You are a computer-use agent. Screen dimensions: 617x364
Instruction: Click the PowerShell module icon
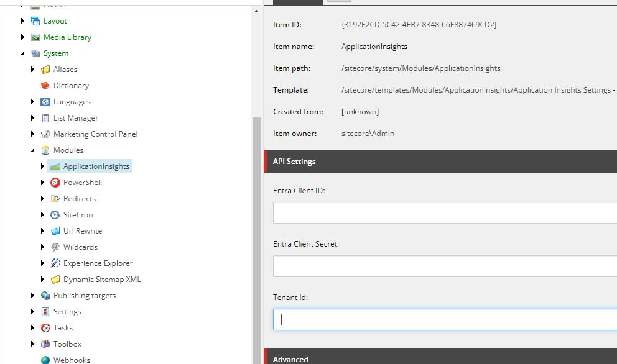tap(55, 183)
